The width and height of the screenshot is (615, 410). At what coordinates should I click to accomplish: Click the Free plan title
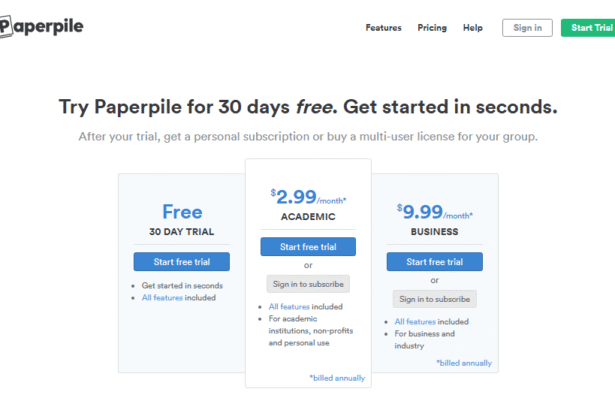tap(182, 212)
